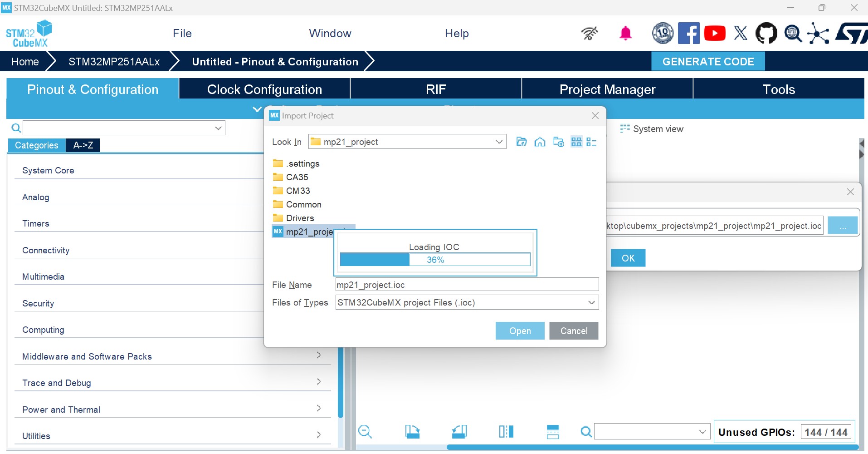The height and width of the screenshot is (454, 868).
Task: Rotate the pinout counter-clockwise
Action: 459,431
